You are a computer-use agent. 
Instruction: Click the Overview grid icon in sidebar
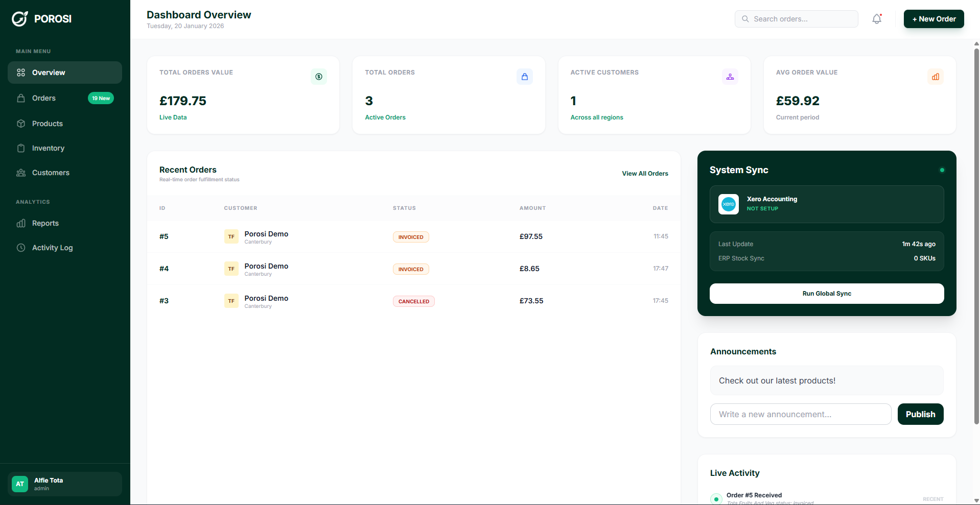21,73
